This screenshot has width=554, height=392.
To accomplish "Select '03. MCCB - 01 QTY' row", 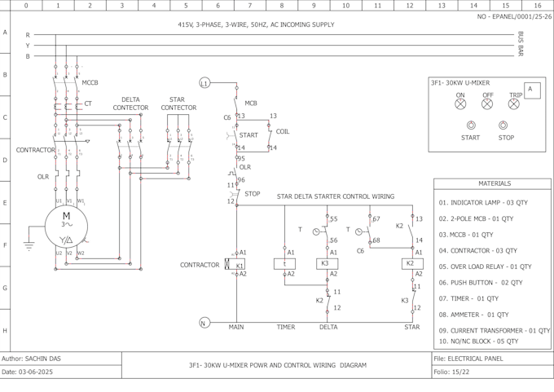I will tap(466, 235).
